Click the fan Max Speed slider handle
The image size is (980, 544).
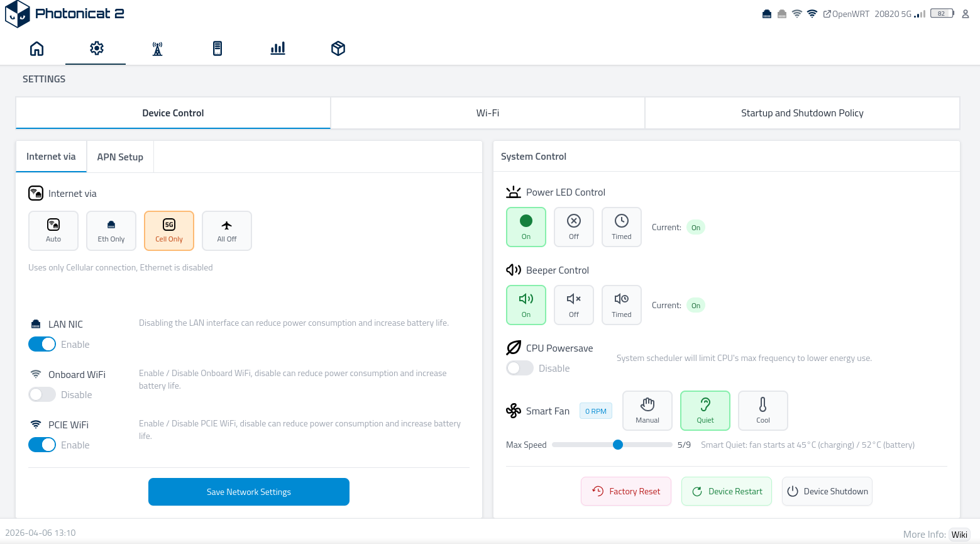[x=618, y=445]
